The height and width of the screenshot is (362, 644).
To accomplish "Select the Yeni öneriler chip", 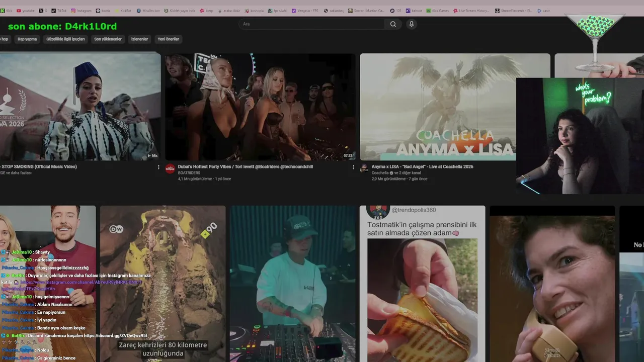I will tap(168, 39).
